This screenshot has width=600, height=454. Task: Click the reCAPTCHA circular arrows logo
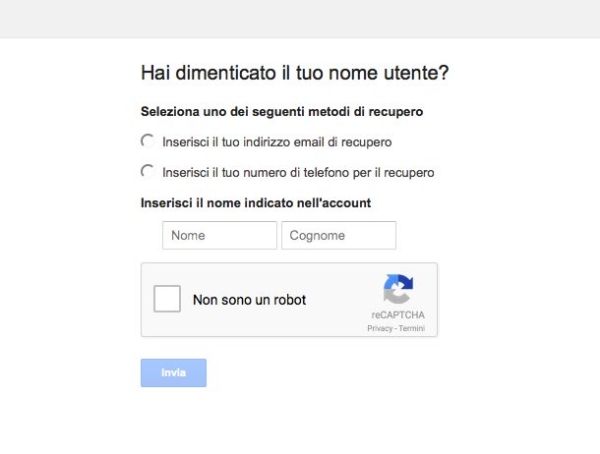[x=397, y=290]
